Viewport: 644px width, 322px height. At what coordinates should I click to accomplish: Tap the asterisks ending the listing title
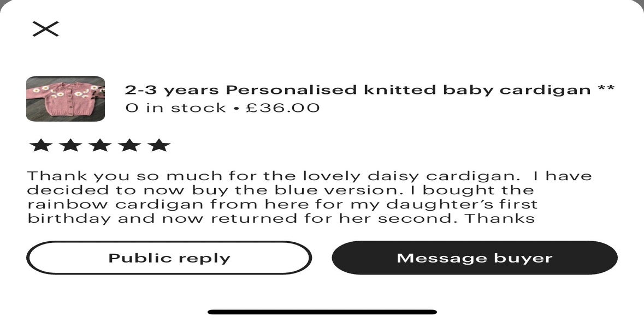pos(606,88)
